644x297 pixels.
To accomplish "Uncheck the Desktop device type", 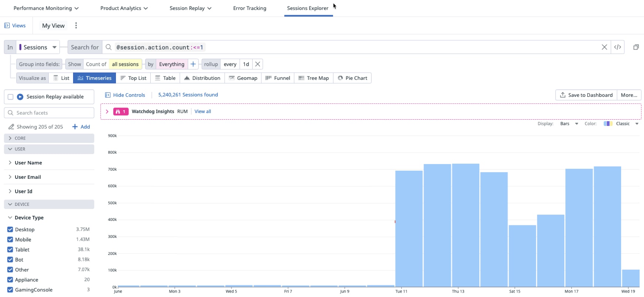I will pos(10,229).
